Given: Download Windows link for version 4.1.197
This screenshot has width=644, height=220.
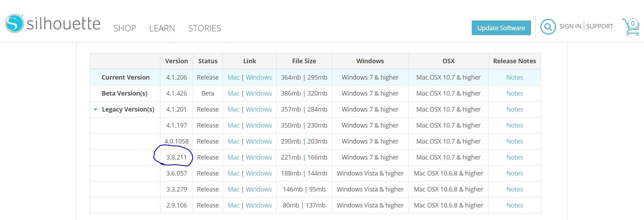Looking at the screenshot, I should point(259,125).
